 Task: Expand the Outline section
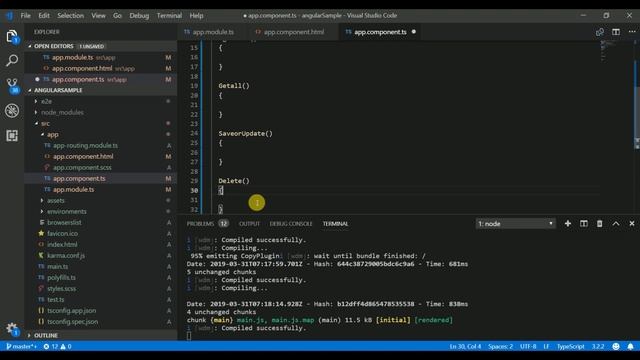tap(101, 336)
